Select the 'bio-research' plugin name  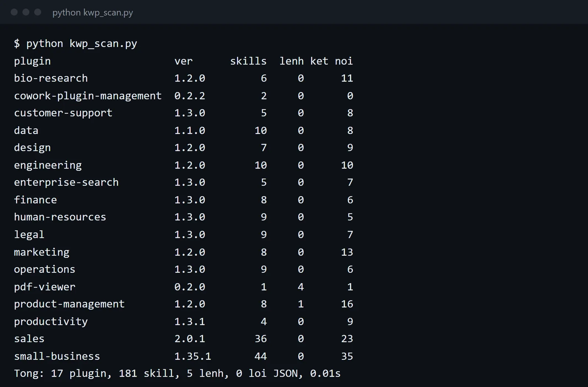[51, 78]
